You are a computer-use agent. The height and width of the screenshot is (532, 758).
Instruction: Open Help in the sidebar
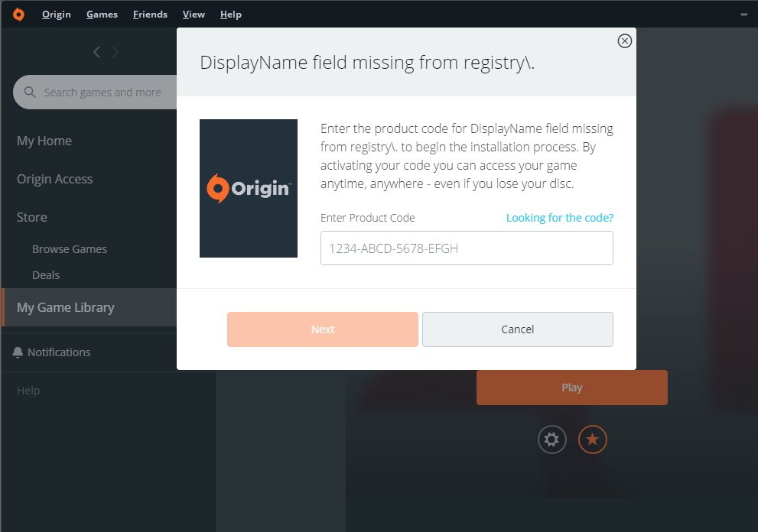point(28,391)
